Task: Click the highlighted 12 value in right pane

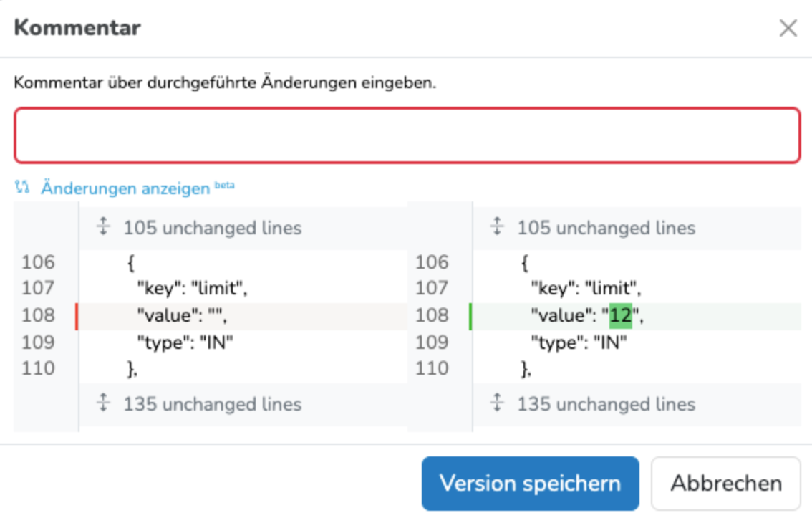Action: (x=620, y=315)
